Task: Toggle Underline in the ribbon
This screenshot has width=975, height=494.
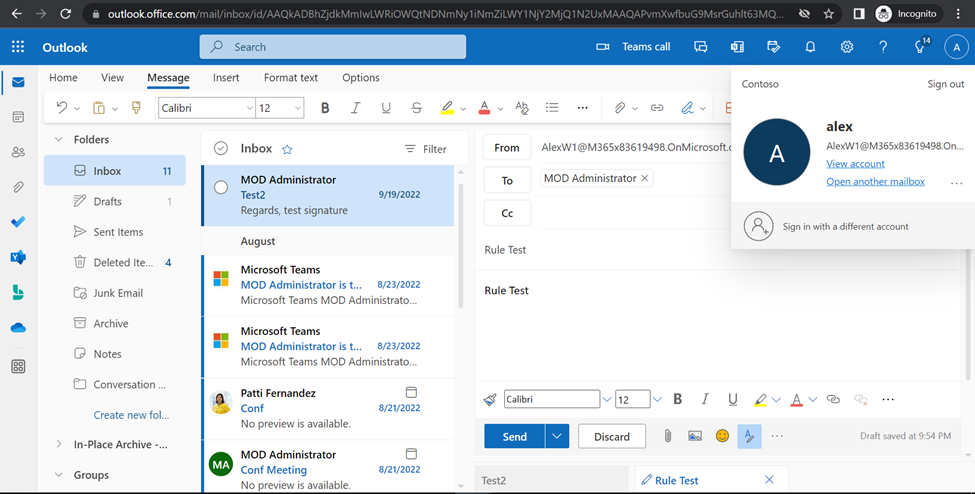Action: (386, 108)
